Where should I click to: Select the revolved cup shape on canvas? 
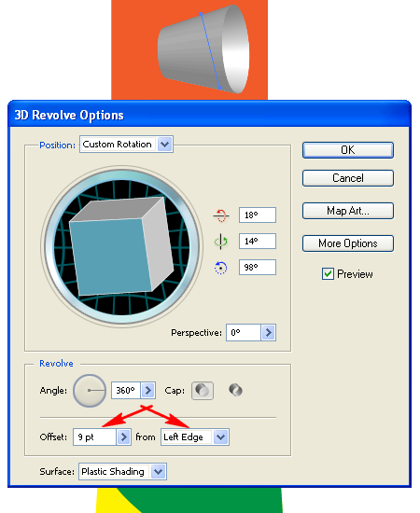pos(203,49)
